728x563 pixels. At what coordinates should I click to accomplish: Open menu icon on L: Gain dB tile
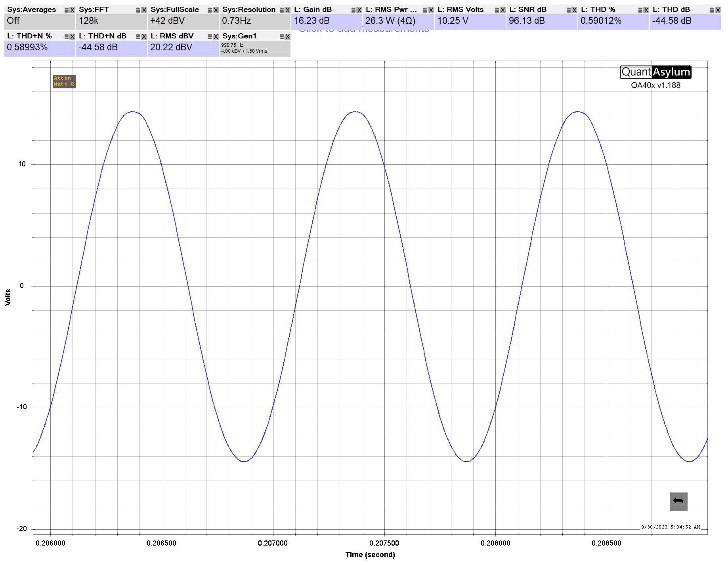click(353, 10)
